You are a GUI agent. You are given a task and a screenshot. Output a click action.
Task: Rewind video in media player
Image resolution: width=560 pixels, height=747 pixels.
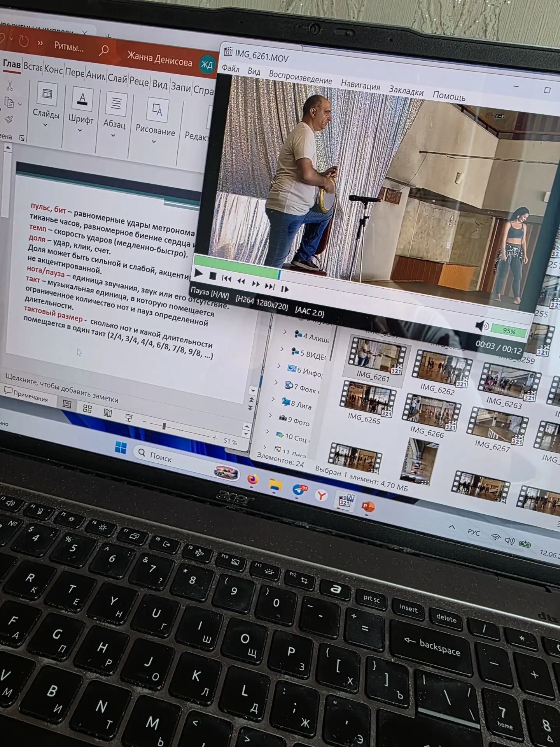click(x=241, y=281)
